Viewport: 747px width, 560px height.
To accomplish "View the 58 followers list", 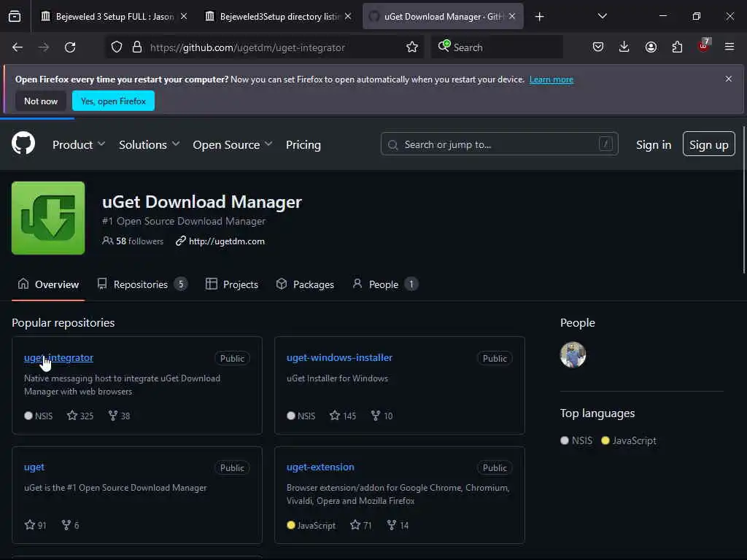I will [x=133, y=241].
